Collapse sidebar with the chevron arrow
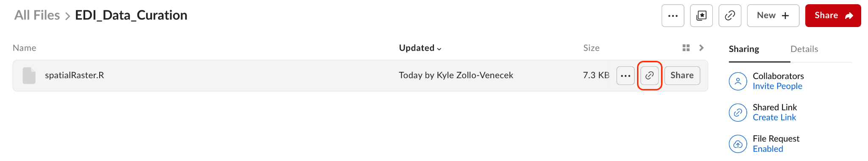This screenshot has height=161, width=868. pyautogui.click(x=701, y=48)
